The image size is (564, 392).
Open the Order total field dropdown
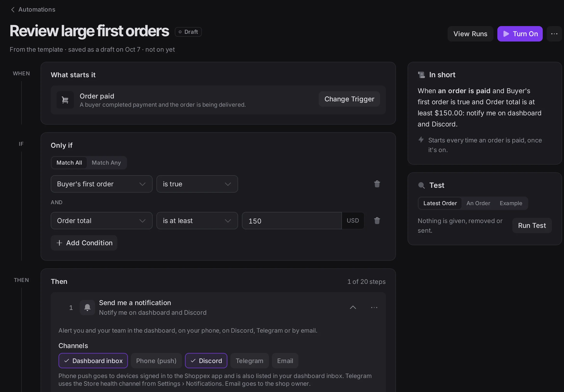pyautogui.click(x=101, y=221)
